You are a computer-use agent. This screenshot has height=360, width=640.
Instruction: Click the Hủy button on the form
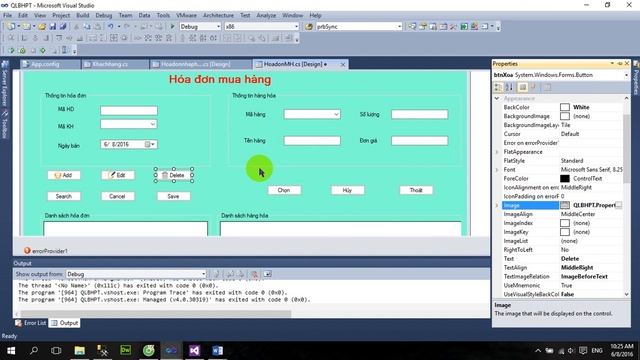click(348, 190)
